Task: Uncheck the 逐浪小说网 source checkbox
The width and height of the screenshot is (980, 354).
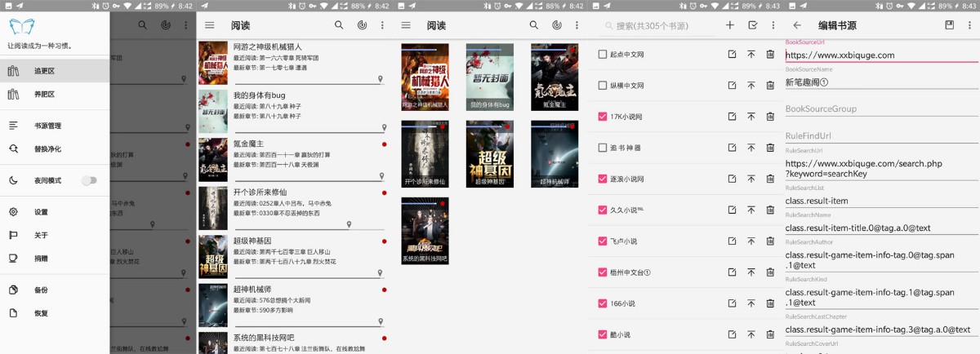Action: (x=603, y=179)
